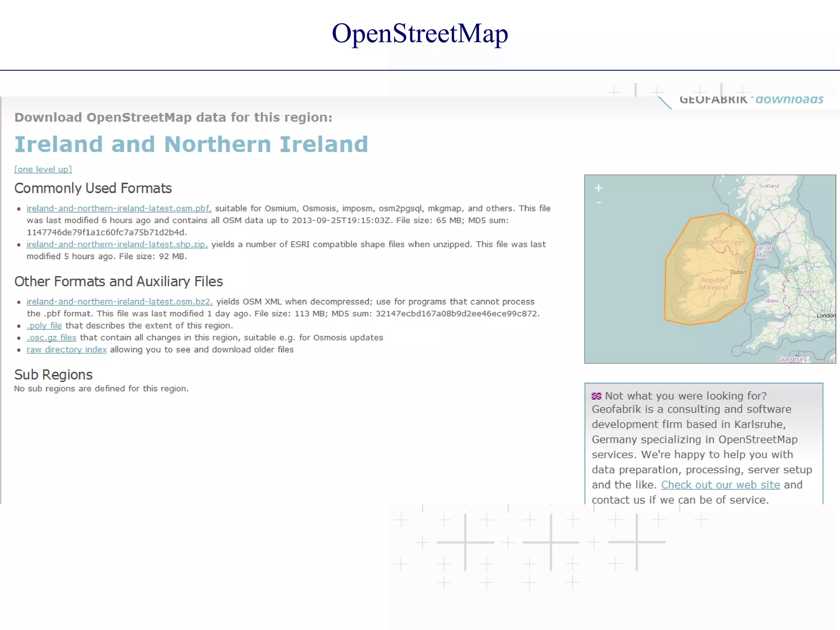
Task: Click the Guernsey label on the map
Action: coord(792,359)
